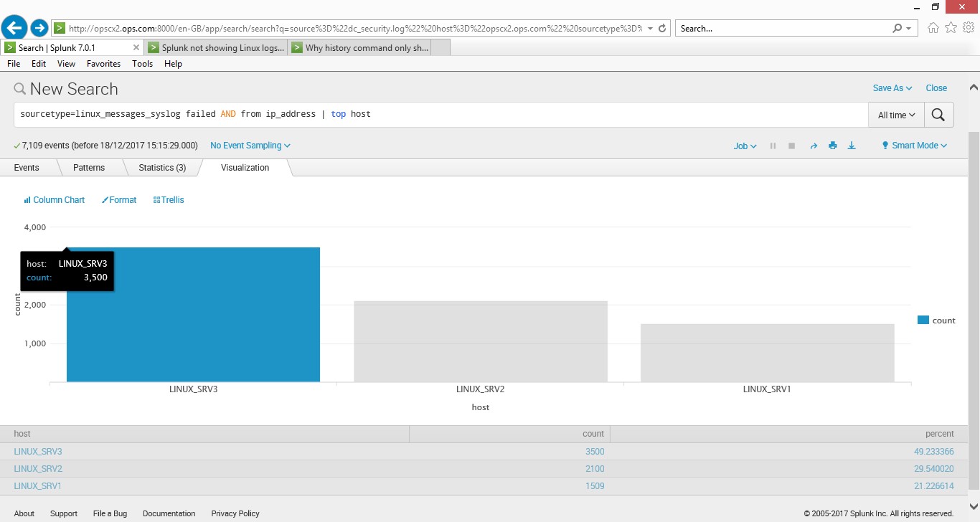Click inside the search query input field
The height and width of the screenshot is (522, 980).
tap(502, 115)
